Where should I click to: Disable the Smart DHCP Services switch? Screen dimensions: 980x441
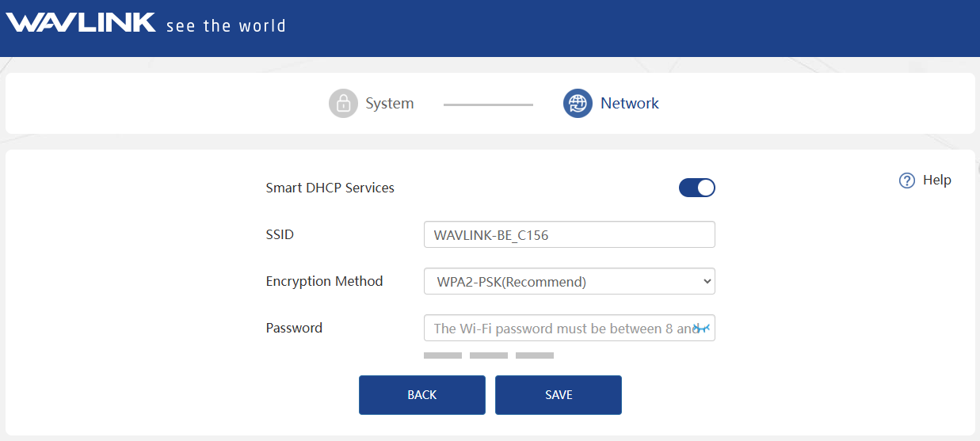pos(696,188)
